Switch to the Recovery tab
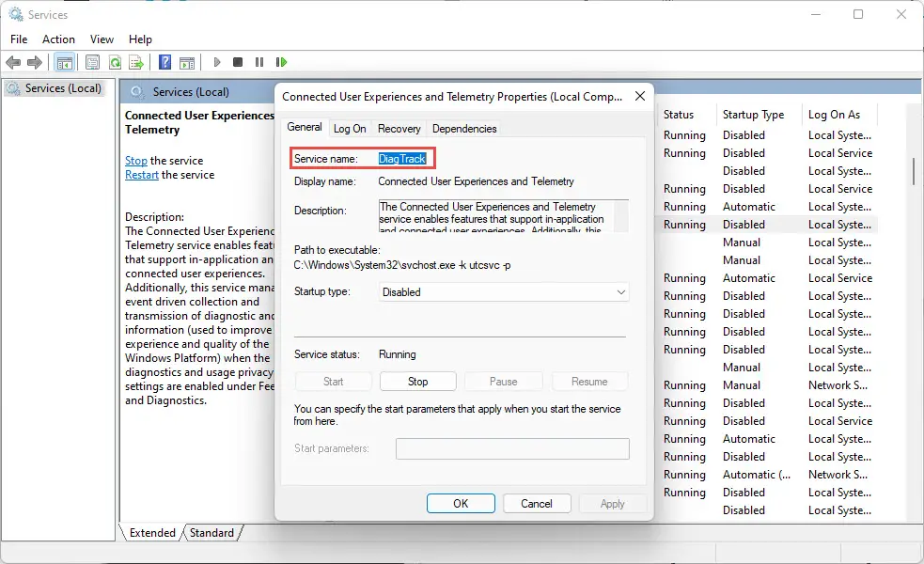 pos(399,129)
